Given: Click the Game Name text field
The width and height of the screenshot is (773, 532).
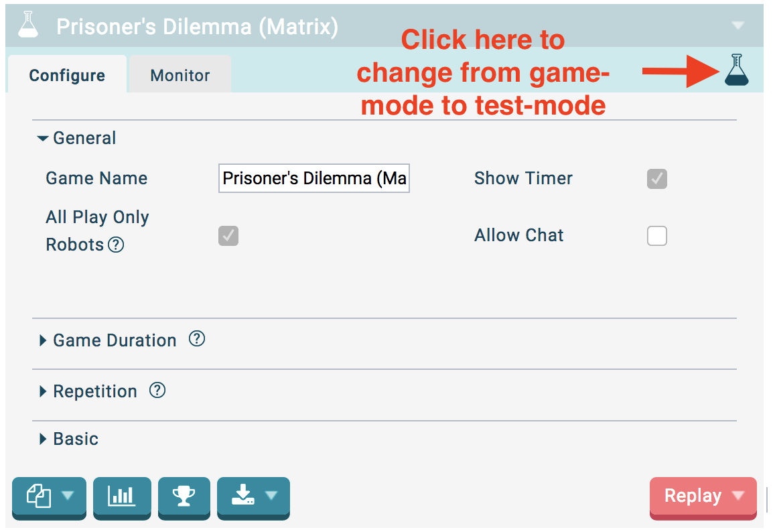Looking at the screenshot, I should 314,178.
